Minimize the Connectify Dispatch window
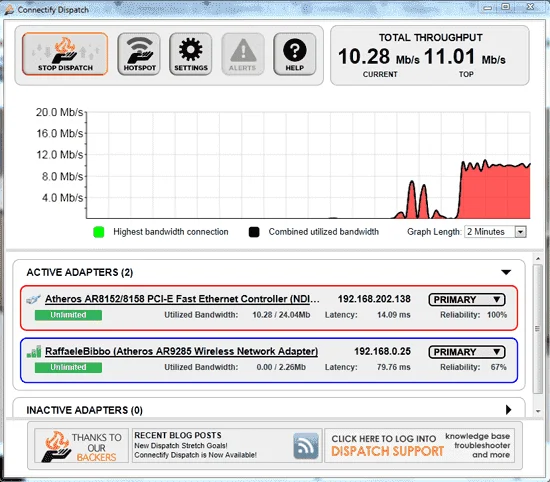Image resolution: width=550 pixels, height=482 pixels. [x=488, y=7]
